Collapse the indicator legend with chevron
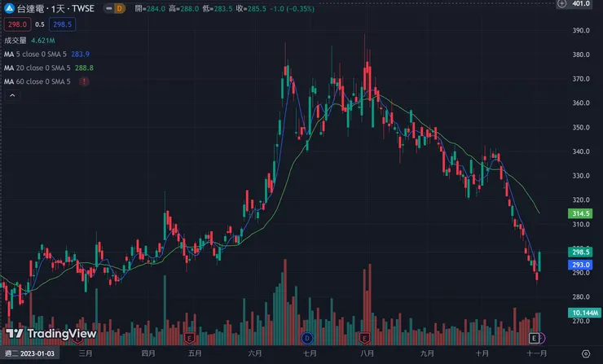 [x=12, y=95]
